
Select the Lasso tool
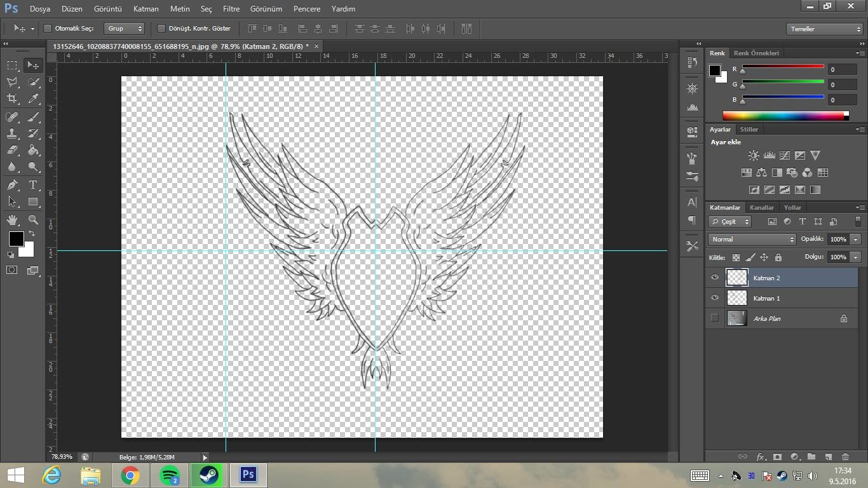tap(12, 82)
